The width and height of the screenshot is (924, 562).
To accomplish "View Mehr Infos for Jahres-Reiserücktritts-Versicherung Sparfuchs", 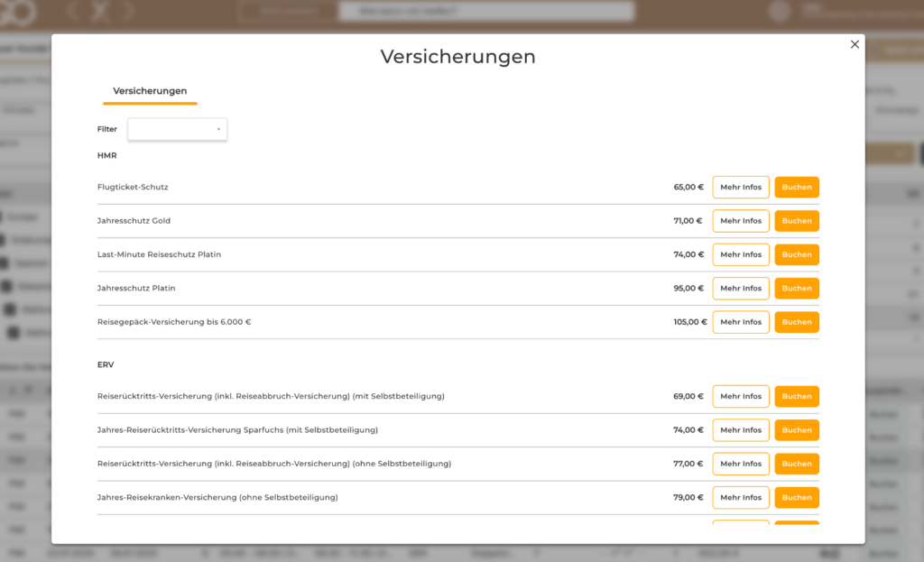I will 741,429.
